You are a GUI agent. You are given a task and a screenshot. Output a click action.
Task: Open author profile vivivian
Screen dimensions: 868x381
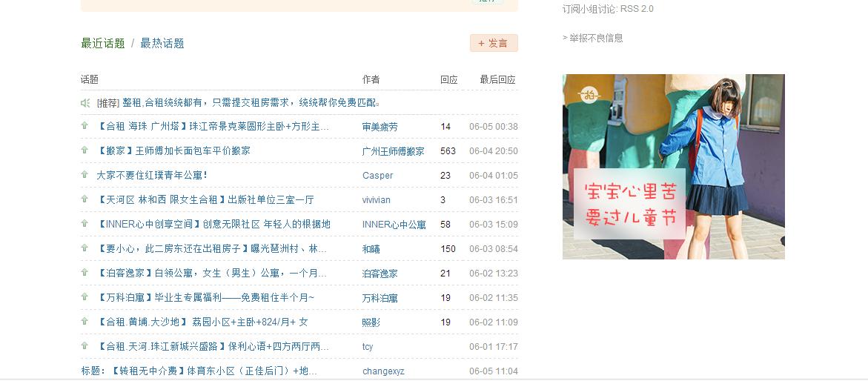[377, 200]
